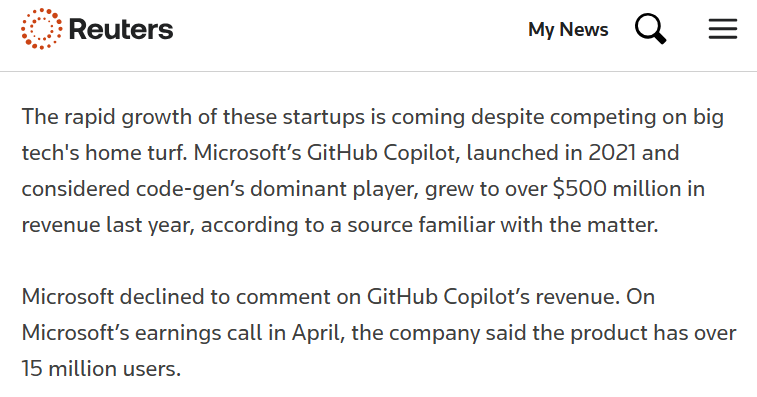Click the word 'startups' in first line
The height and width of the screenshot is (397, 757).
coord(323,117)
